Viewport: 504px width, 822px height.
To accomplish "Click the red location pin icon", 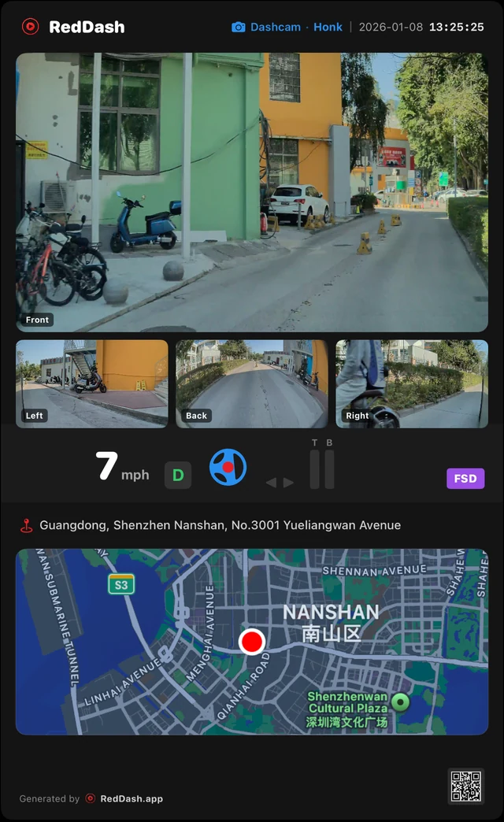I will [26, 525].
